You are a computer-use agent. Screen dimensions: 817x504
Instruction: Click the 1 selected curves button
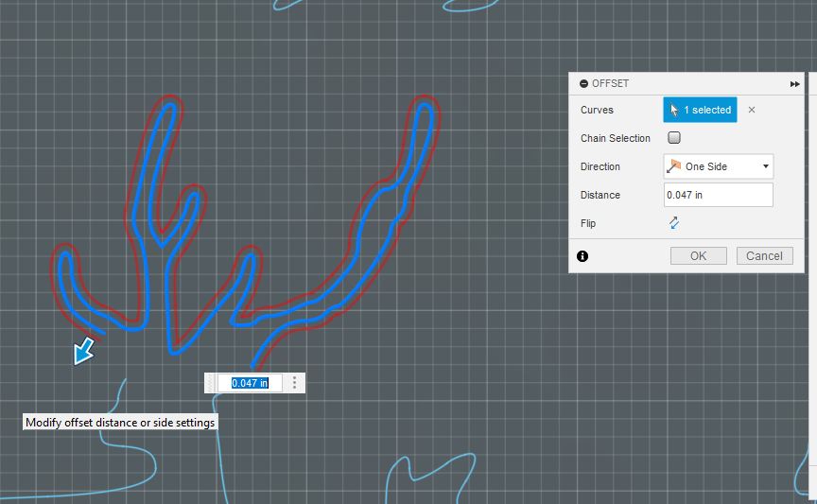pyautogui.click(x=700, y=110)
